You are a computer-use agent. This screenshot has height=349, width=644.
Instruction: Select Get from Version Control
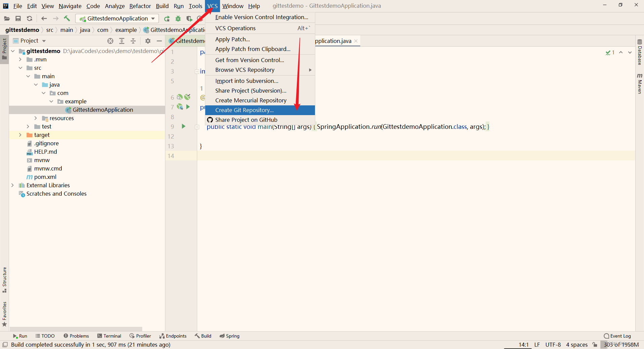coord(260,60)
